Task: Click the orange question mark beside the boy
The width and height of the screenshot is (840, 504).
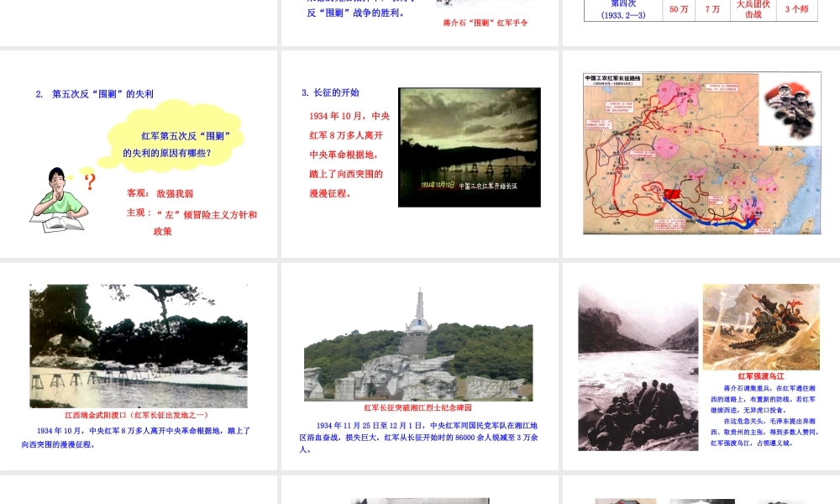Action: [x=90, y=181]
